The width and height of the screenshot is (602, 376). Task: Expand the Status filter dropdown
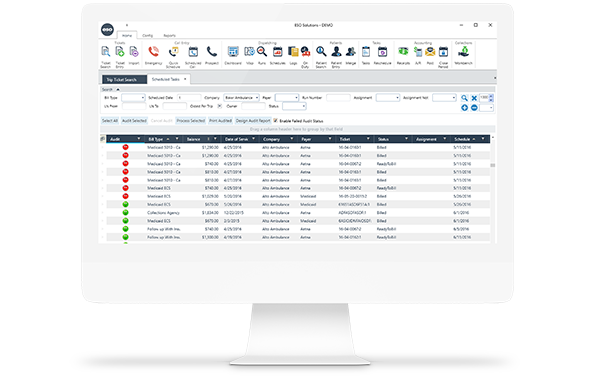click(x=294, y=106)
